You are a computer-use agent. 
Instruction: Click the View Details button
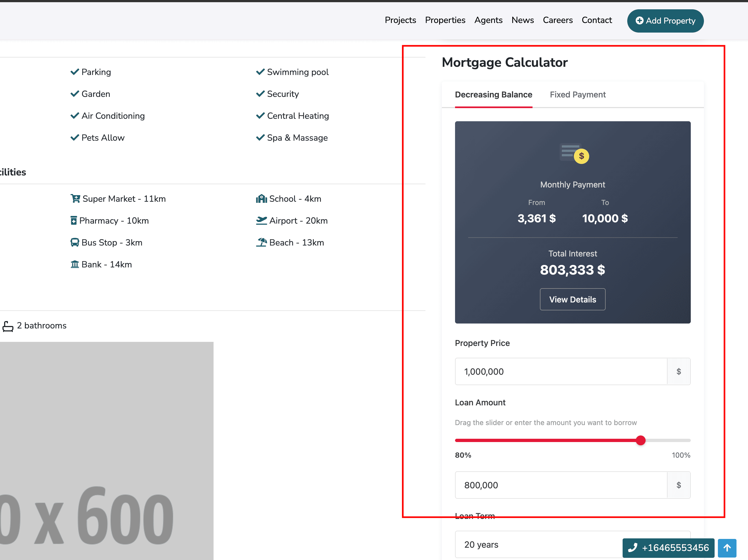click(572, 299)
